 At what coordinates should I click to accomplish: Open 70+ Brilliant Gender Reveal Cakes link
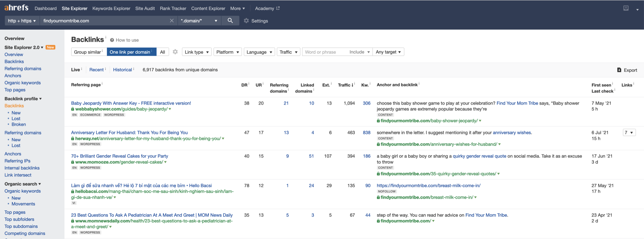119,156
